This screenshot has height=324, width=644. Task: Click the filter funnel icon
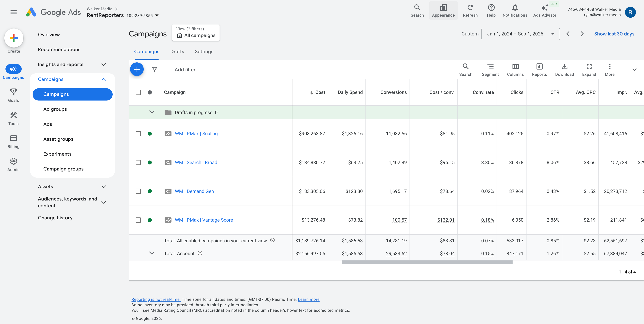point(154,70)
